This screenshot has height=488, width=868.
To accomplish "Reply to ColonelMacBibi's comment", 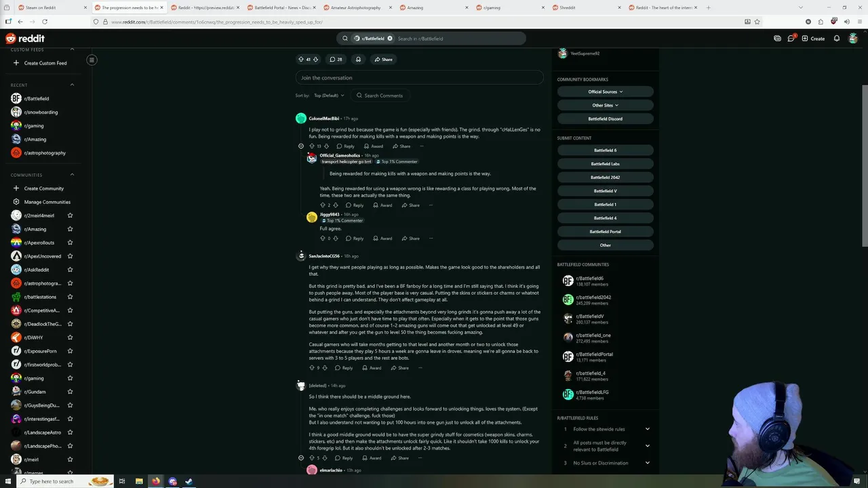I will [x=346, y=146].
